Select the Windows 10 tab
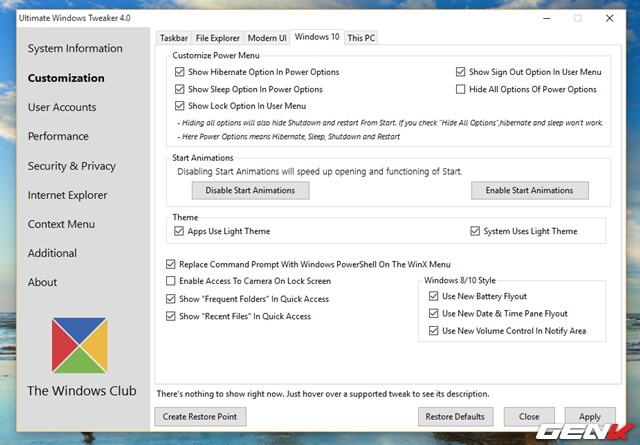The width and height of the screenshot is (640, 445). (317, 37)
